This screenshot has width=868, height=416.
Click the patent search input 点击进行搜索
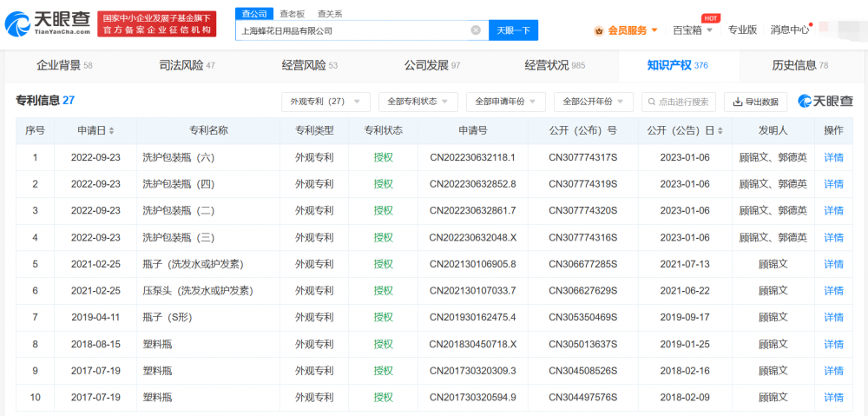(x=679, y=102)
